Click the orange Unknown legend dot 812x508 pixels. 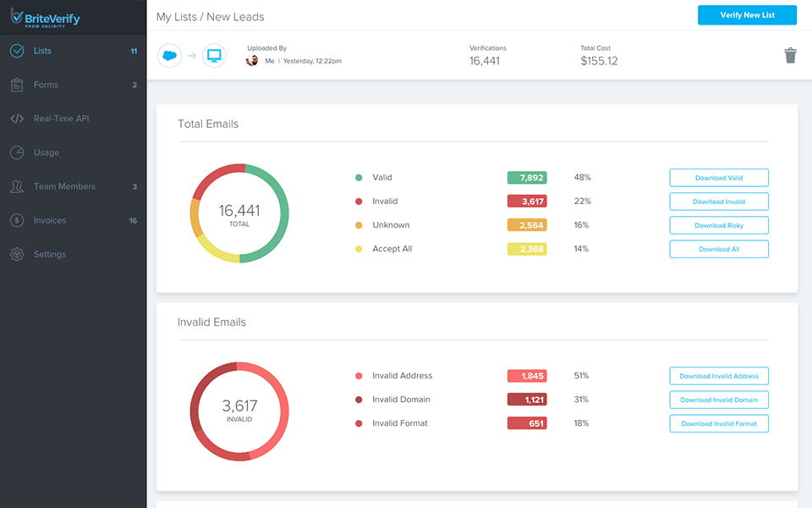[x=359, y=225]
